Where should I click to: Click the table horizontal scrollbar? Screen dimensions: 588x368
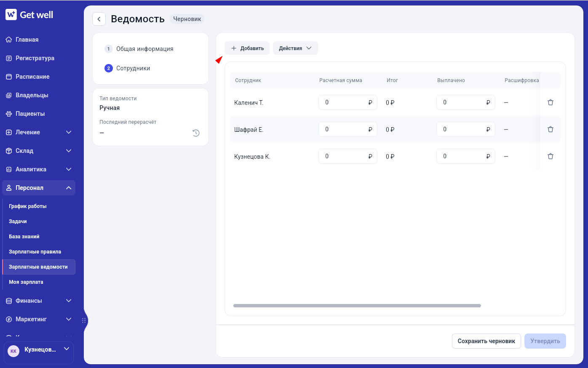pyautogui.click(x=357, y=306)
